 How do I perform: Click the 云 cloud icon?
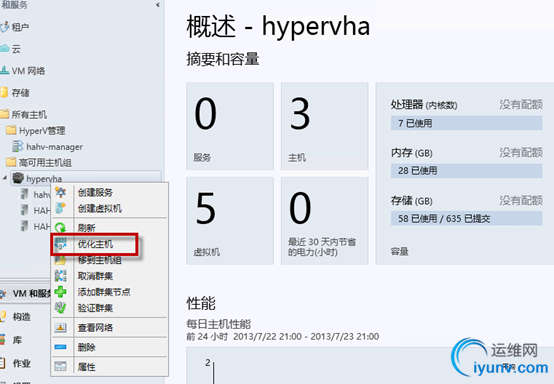(5, 48)
